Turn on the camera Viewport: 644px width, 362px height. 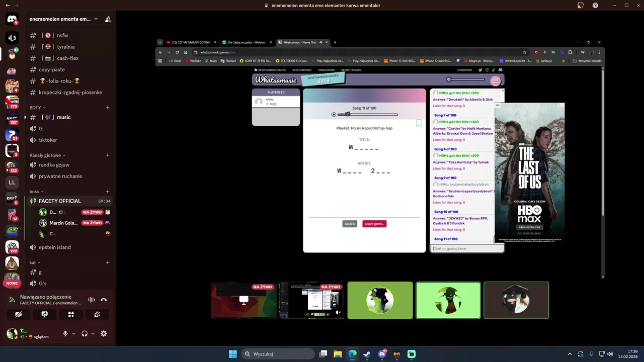click(19, 314)
